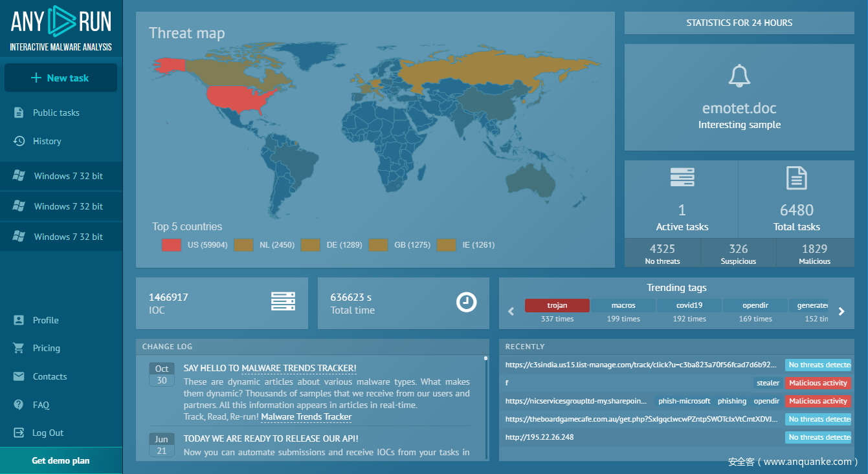
Task: Open the nicservicesgroupltd sharepoint recent task
Action: 576,401
